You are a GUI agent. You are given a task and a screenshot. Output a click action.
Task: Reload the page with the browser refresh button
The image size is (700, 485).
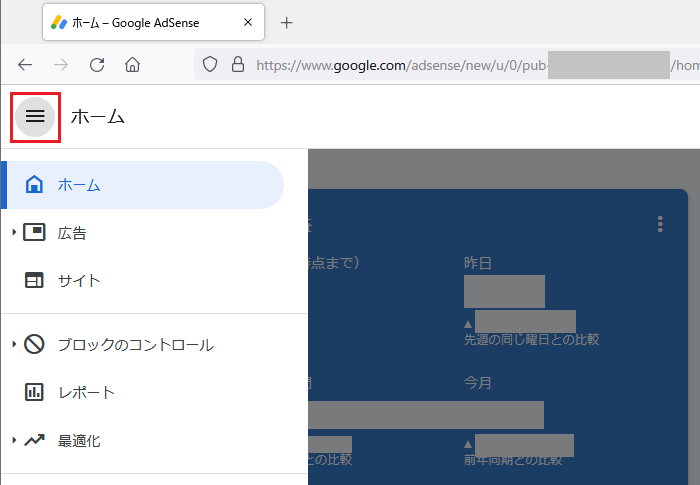point(97,65)
